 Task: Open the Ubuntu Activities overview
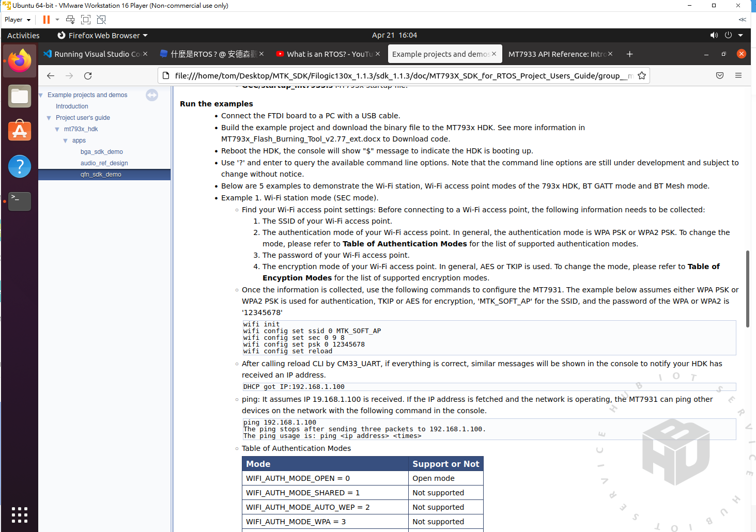click(x=23, y=35)
